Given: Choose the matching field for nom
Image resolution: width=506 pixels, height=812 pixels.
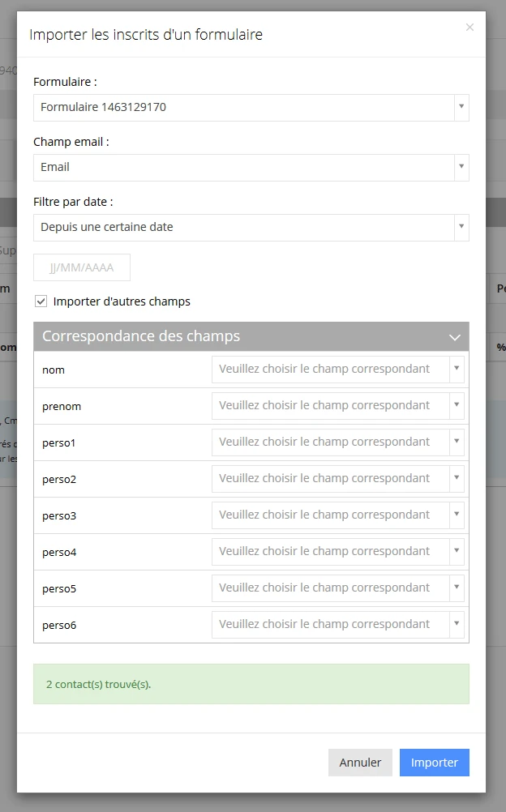Looking at the screenshot, I should pos(337,369).
